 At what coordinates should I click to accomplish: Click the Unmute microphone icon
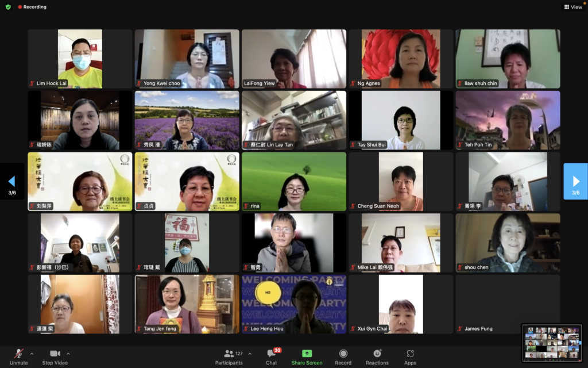point(18,353)
